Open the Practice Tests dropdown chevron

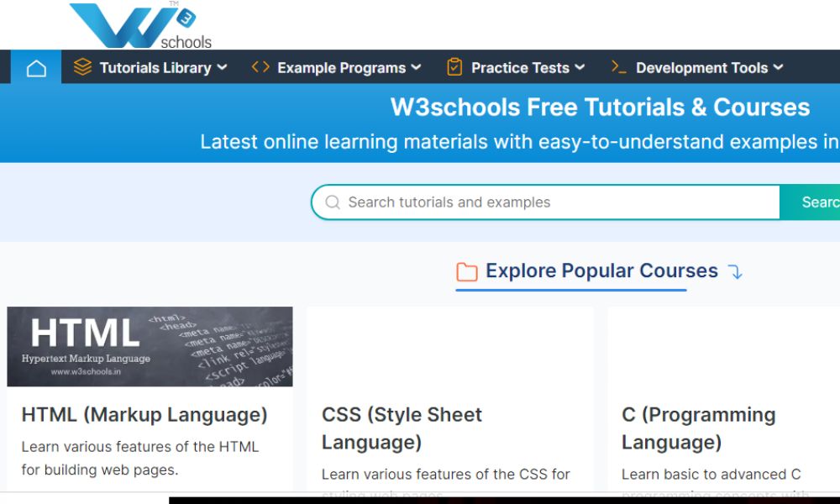tap(580, 67)
